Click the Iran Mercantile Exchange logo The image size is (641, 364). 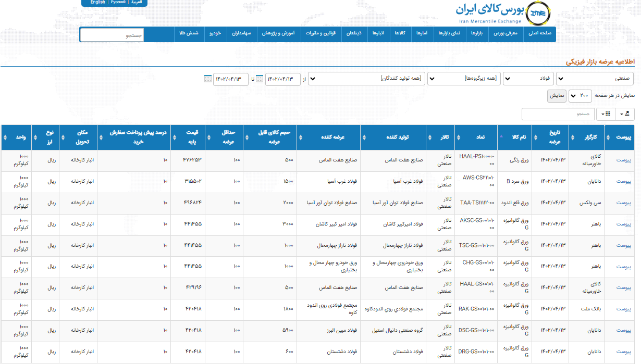pos(502,14)
